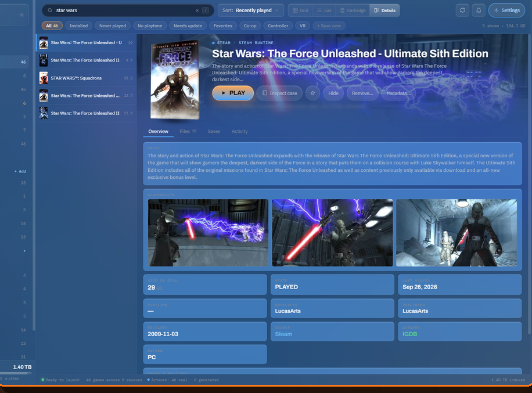
Task: Switch to Grid view
Action: 301,10
